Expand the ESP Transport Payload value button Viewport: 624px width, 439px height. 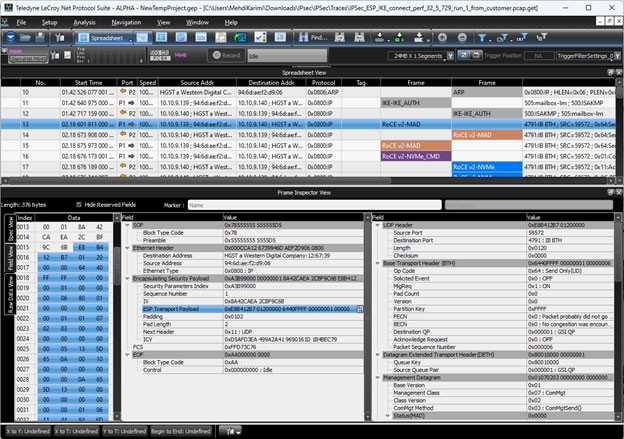point(360,309)
